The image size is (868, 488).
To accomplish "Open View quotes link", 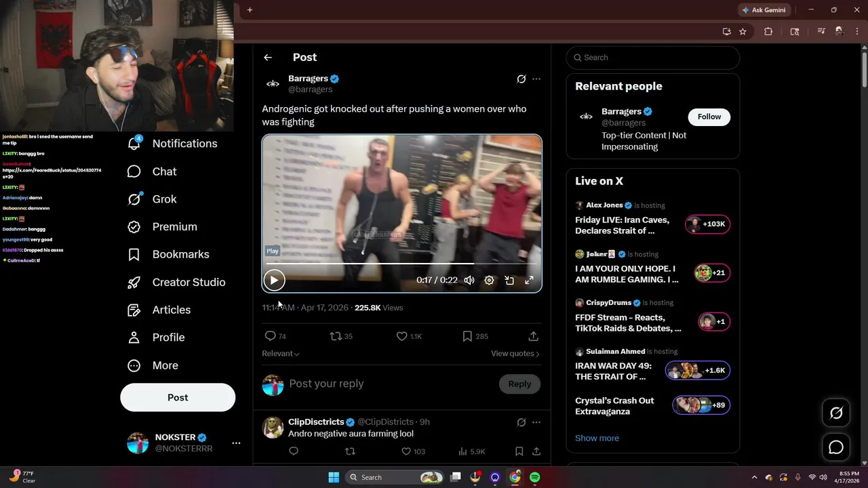I will [x=515, y=354].
